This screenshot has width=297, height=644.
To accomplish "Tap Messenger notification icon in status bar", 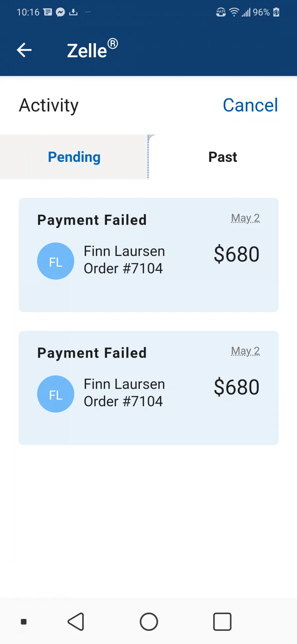I will [x=60, y=12].
